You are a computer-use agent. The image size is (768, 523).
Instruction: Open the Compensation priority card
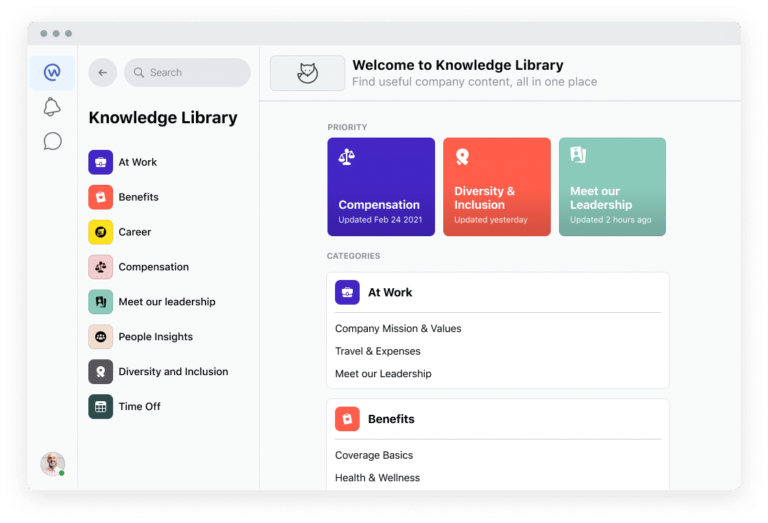381,187
